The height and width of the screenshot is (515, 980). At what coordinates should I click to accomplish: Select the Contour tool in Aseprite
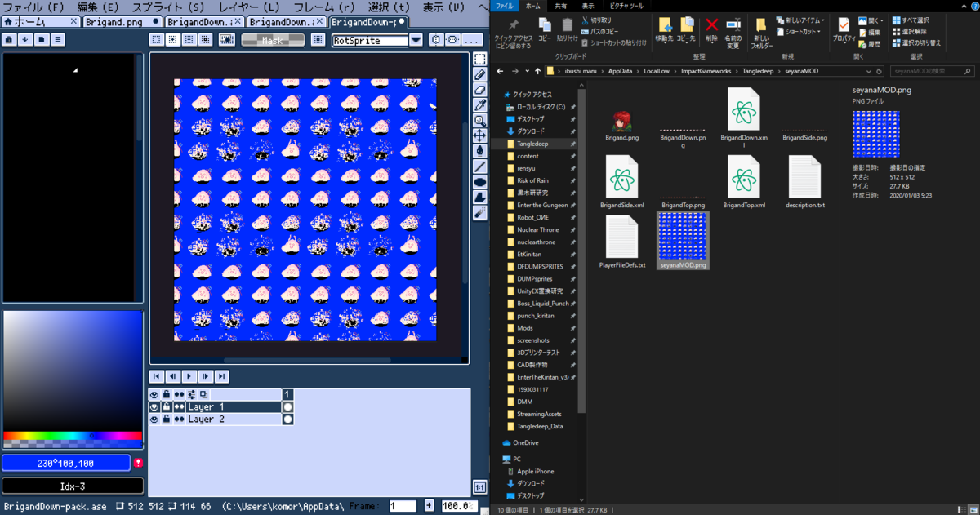pyautogui.click(x=480, y=198)
